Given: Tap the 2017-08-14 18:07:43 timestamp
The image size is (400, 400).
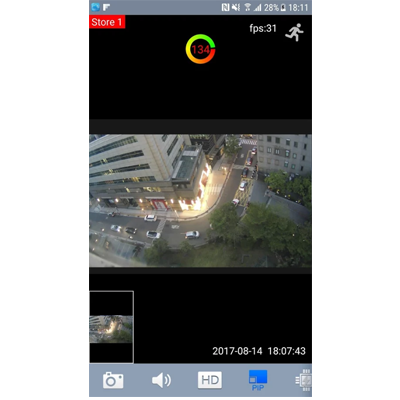Looking at the screenshot, I should click(x=259, y=351).
